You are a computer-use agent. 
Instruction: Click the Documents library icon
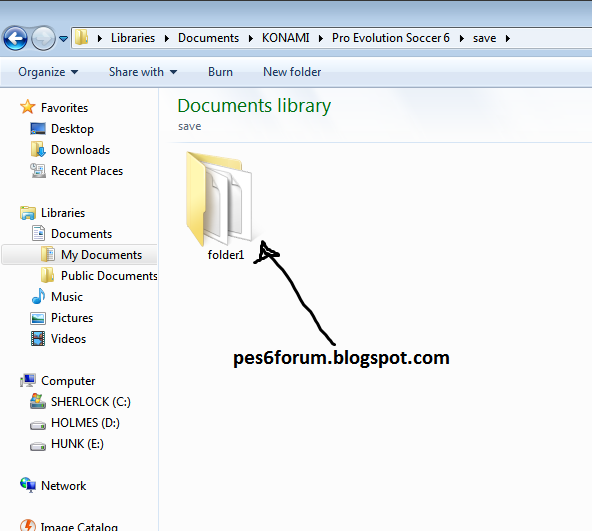pyautogui.click(x=38, y=233)
